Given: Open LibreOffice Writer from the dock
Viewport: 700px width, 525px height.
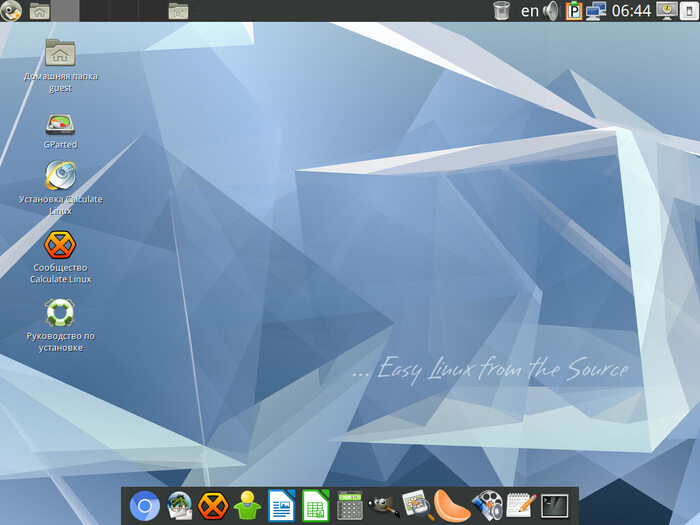Looking at the screenshot, I should click(281, 506).
